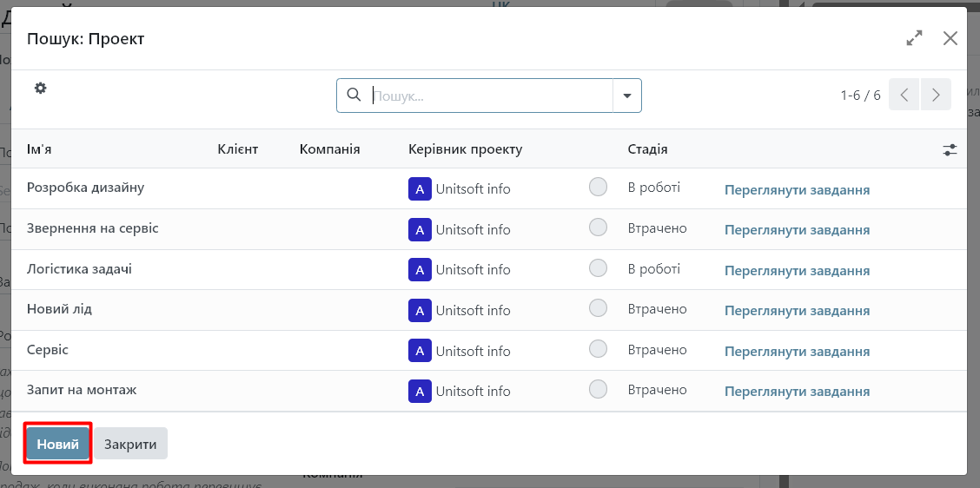Screen dimensions: 980x488
Task: Click the magnifier search icon
Action: coord(354,95)
